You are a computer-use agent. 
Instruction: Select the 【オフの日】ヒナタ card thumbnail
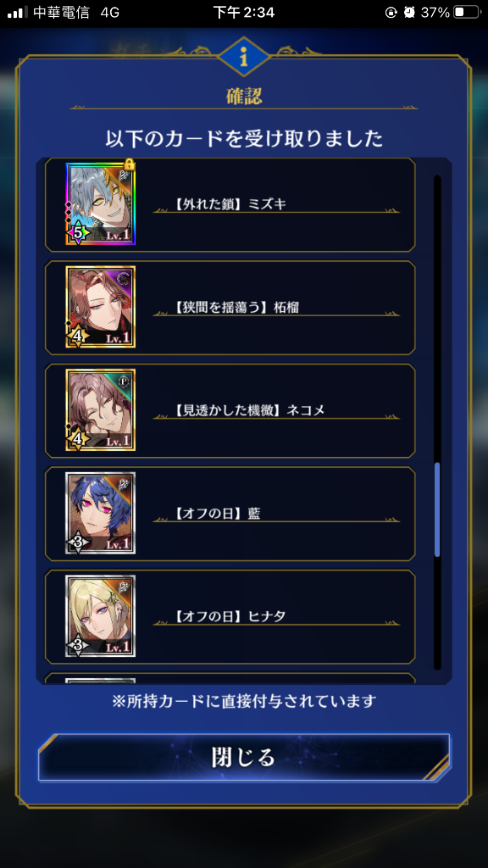[x=100, y=616]
